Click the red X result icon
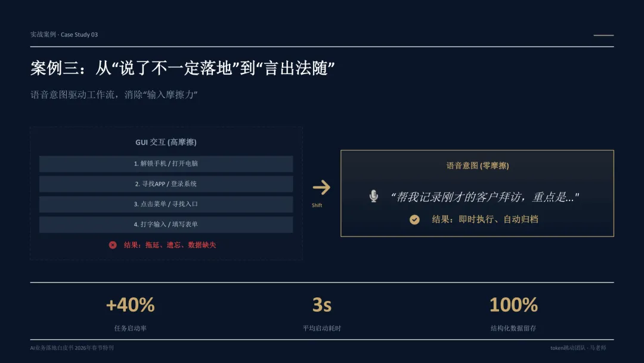Viewport: 644px width, 363px height. (x=113, y=245)
